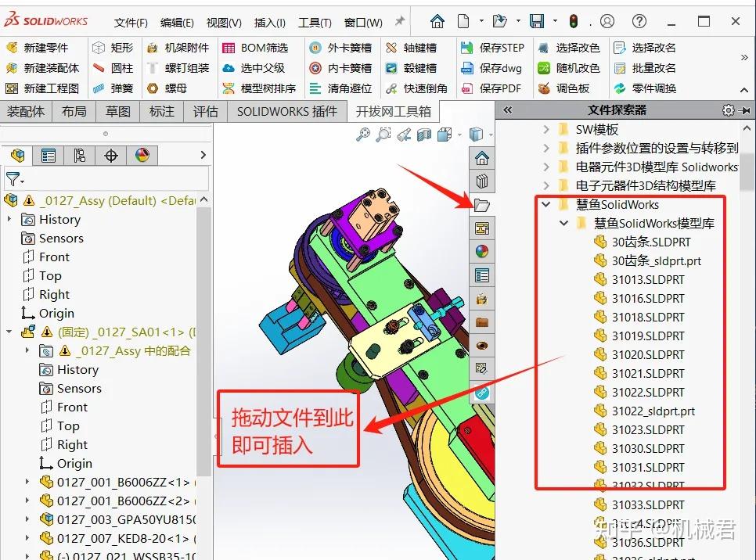Click the feature tree vertical scrollbar

point(204,342)
